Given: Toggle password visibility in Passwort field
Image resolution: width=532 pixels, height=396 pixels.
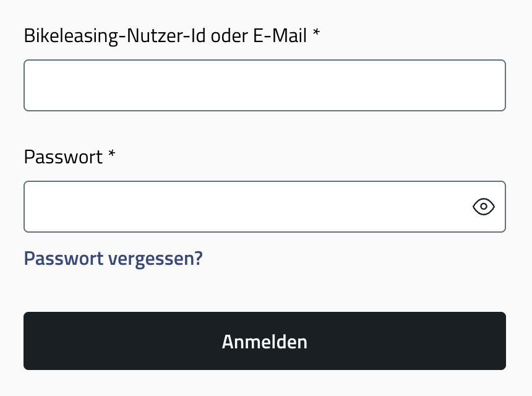Looking at the screenshot, I should (x=484, y=207).
